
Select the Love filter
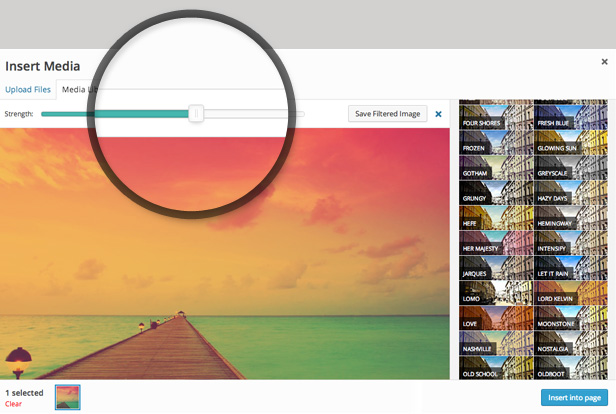click(496, 319)
